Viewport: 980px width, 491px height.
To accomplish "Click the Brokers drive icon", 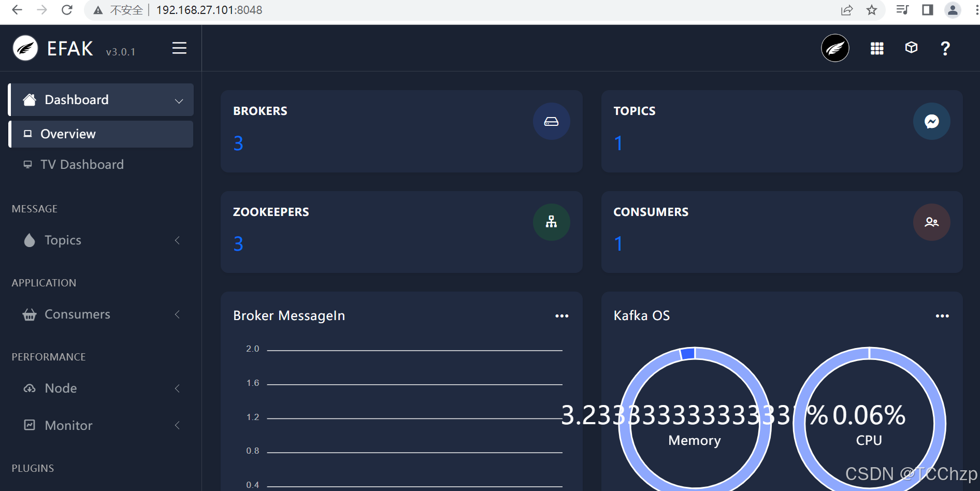I will pyautogui.click(x=552, y=121).
